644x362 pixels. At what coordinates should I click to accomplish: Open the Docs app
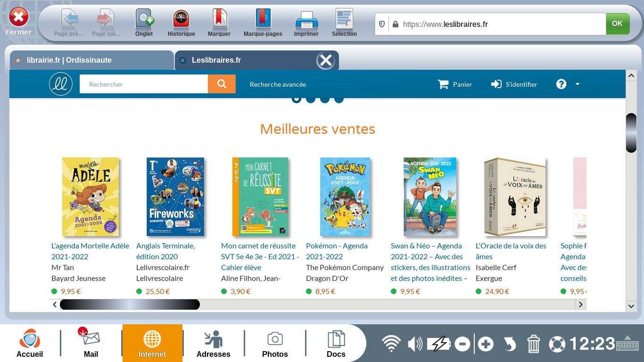(x=336, y=343)
